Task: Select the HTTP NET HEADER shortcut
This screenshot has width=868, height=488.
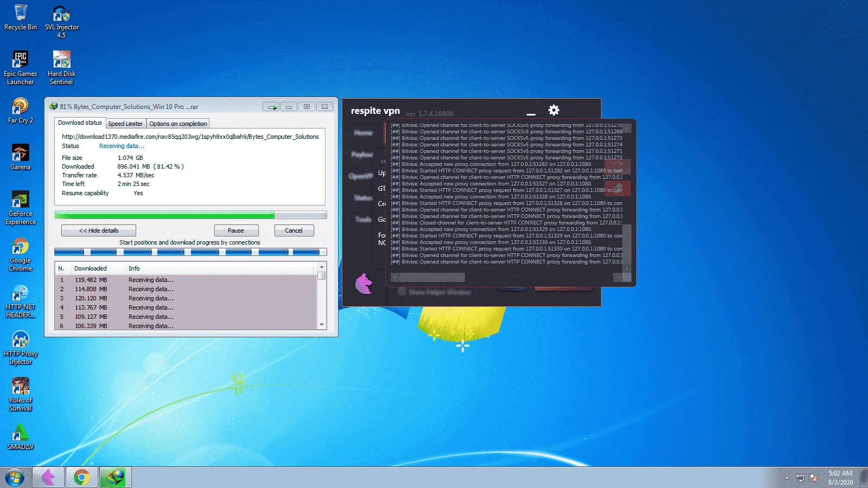Action: click(x=21, y=301)
